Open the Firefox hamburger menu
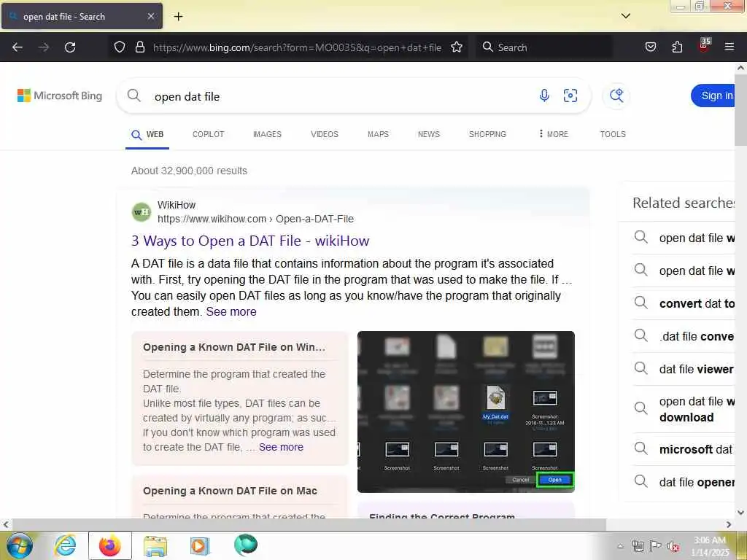This screenshot has width=747, height=560. pyautogui.click(x=729, y=47)
